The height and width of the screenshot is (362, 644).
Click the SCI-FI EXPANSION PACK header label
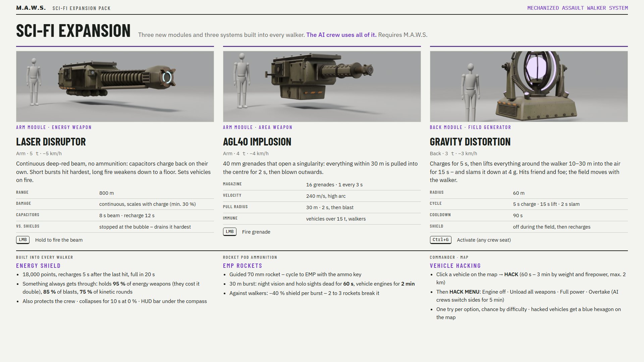tap(82, 8)
